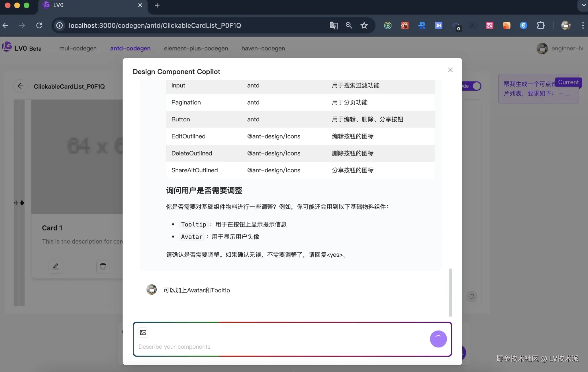
Task: Click the trash delete icon on Card 1
Action: click(103, 266)
